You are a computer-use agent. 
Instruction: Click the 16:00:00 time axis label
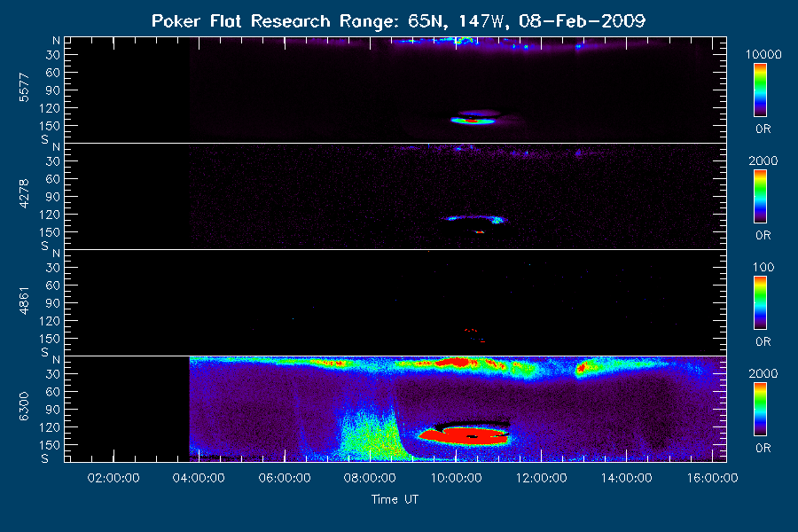tap(712, 478)
